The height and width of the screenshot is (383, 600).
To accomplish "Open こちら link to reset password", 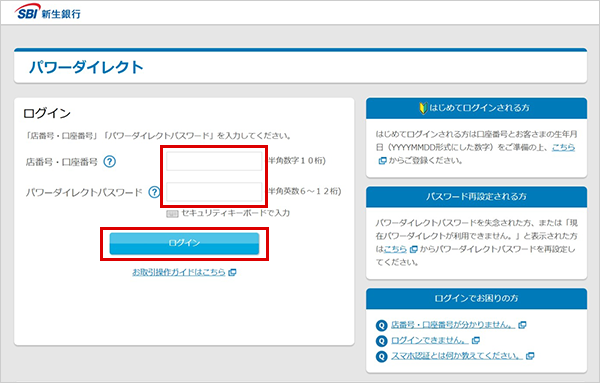I will (395, 249).
